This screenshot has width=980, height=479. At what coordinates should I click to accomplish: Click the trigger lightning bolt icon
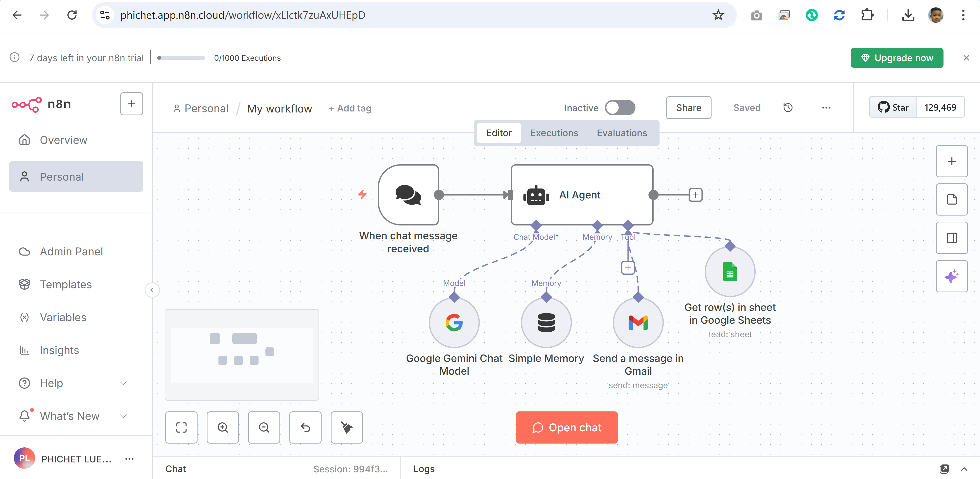362,194
